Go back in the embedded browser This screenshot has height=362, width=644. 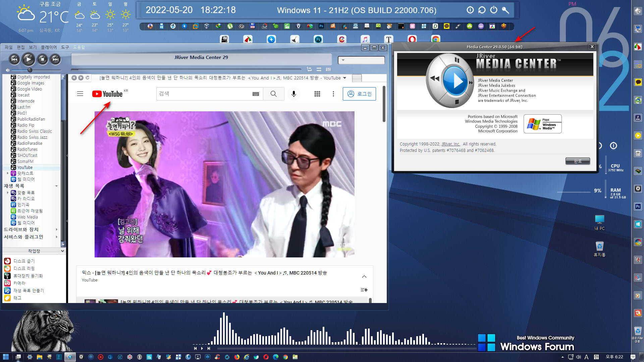74,78
